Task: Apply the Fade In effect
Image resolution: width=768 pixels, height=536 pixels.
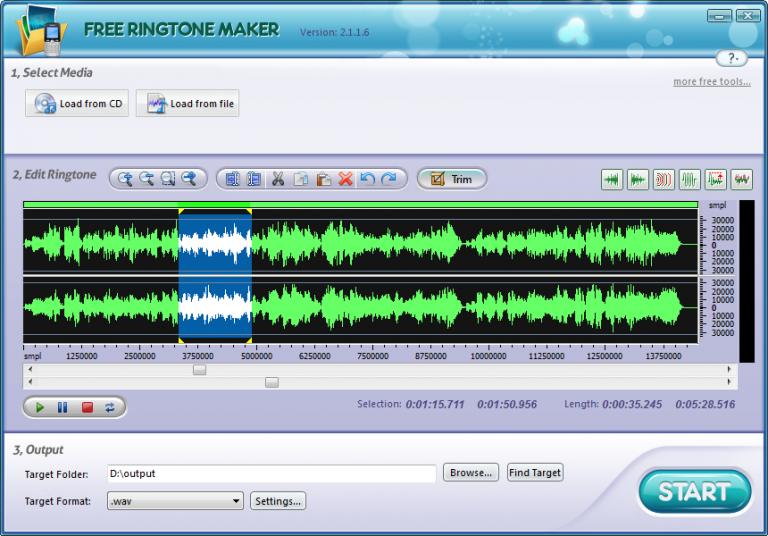Action: [612, 180]
